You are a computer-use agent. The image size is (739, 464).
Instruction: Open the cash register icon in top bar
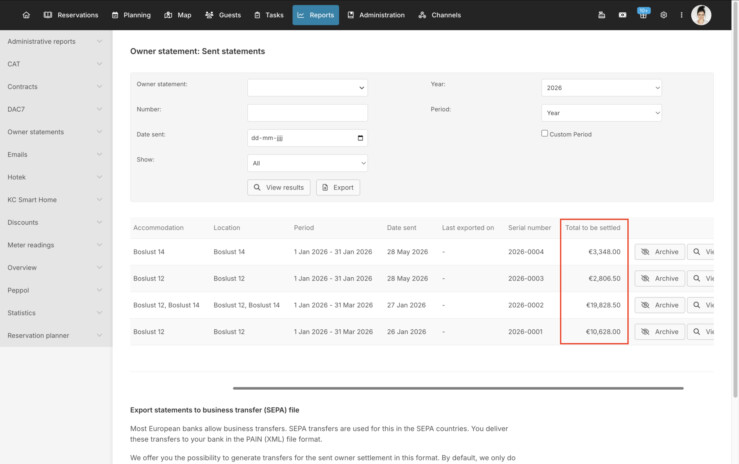[601, 15]
